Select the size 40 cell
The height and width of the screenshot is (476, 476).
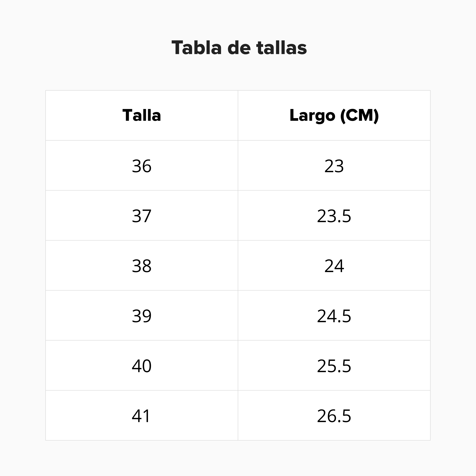coord(142,366)
